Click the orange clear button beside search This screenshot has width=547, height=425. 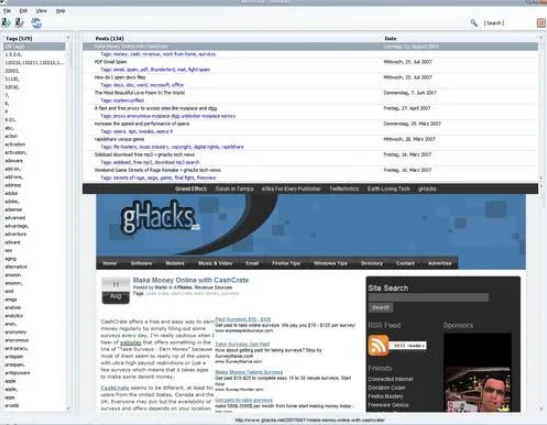541,23
